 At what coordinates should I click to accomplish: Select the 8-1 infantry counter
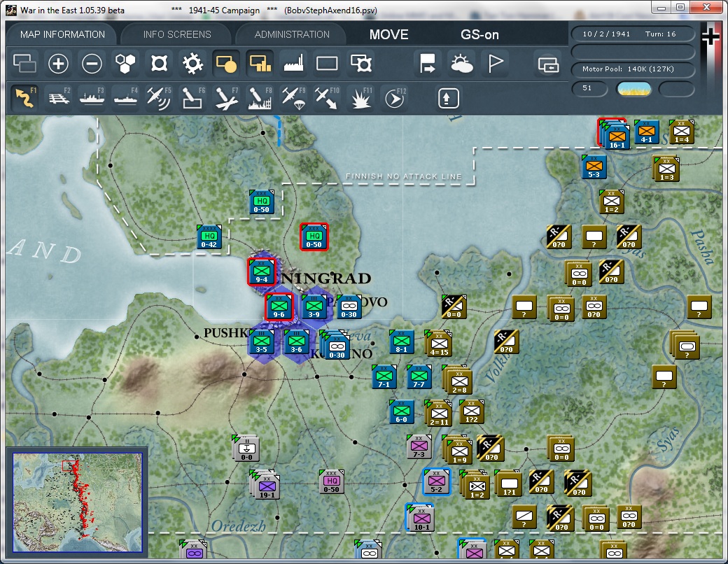click(401, 342)
